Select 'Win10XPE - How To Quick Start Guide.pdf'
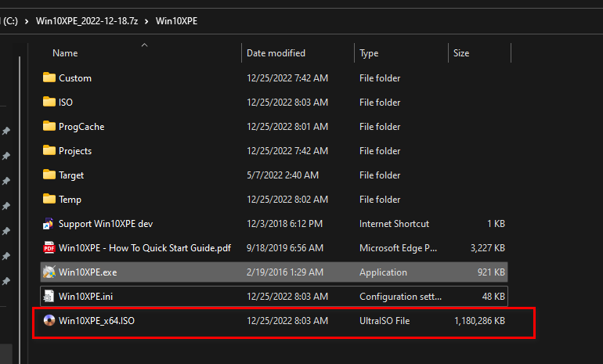This screenshot has width=603, height=364. [x=145, y=248]
